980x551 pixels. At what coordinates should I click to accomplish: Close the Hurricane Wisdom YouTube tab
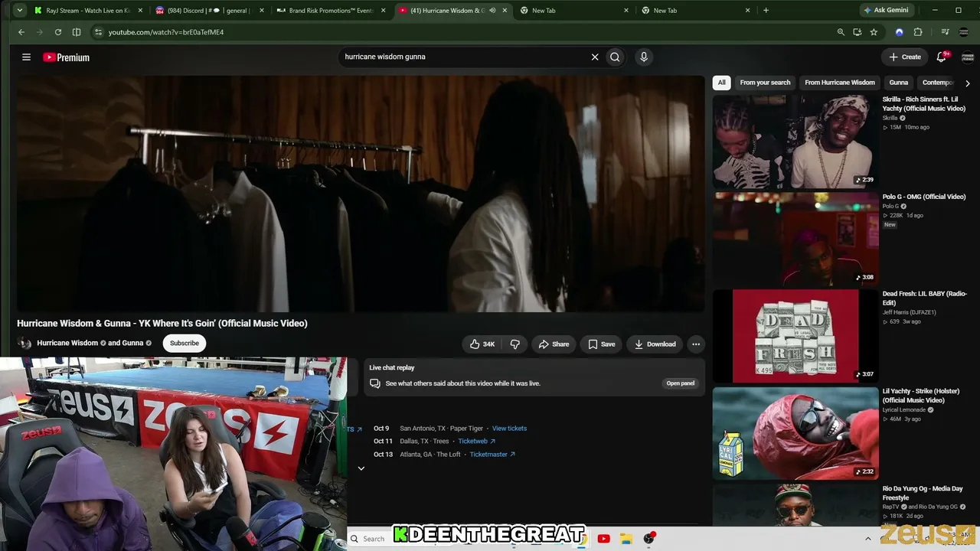tap(505, 11)
